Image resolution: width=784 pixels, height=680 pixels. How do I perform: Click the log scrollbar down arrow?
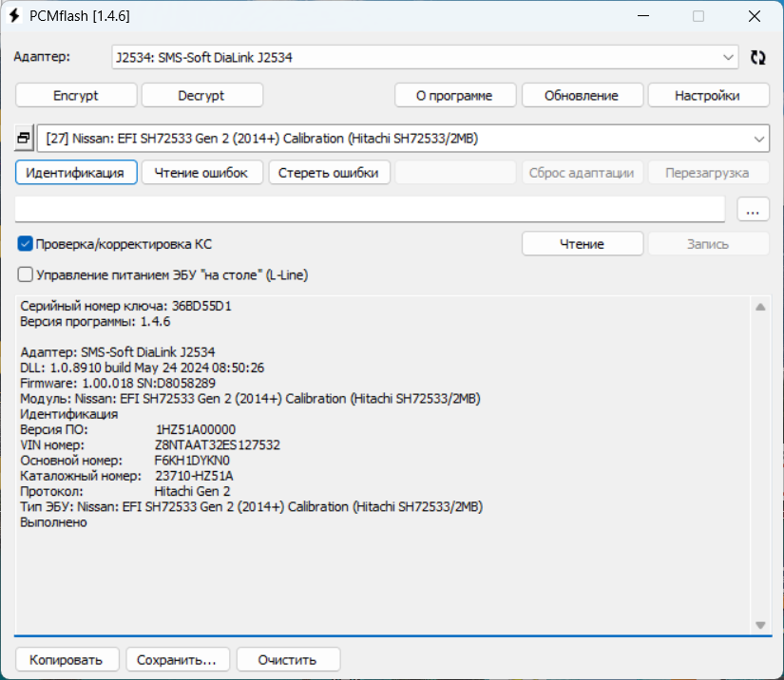[x=760, y=625]
